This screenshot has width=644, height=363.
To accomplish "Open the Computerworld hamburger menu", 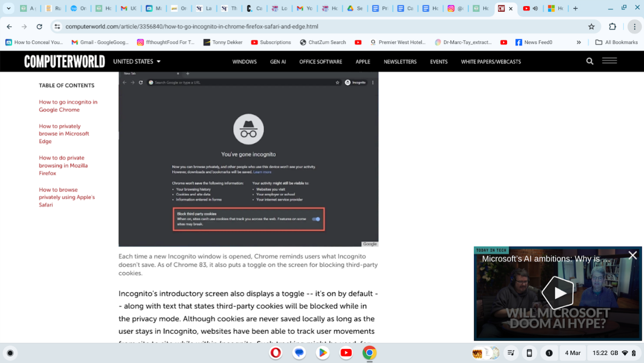I will tap(609, 61).
